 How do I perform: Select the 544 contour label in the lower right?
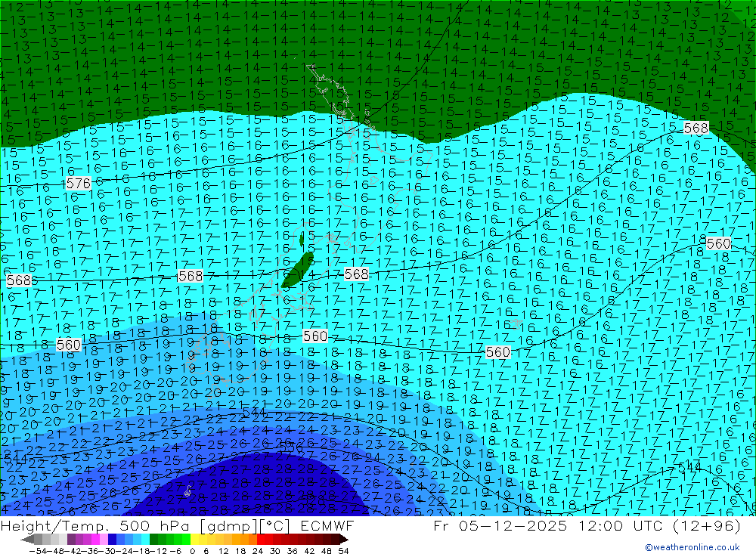pyautogui.click(x=689, y=468)
